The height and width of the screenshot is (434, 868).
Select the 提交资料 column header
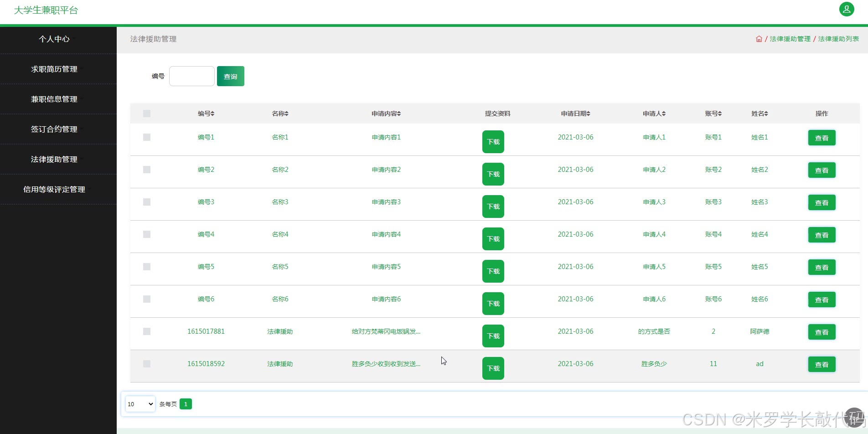(x=497, y=114)
